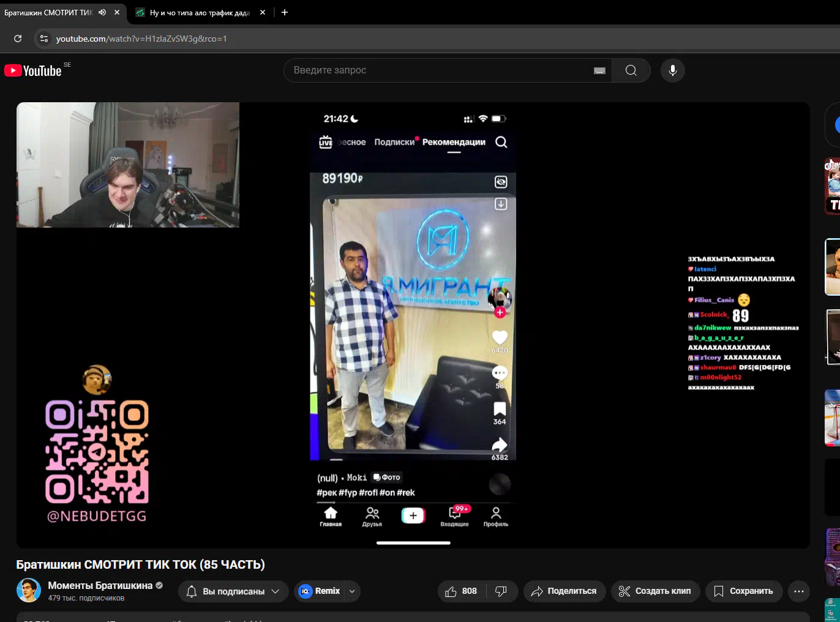Click the YouTube logo to go home
Viewport: 840px width, 622px height.
click(33, 70)
